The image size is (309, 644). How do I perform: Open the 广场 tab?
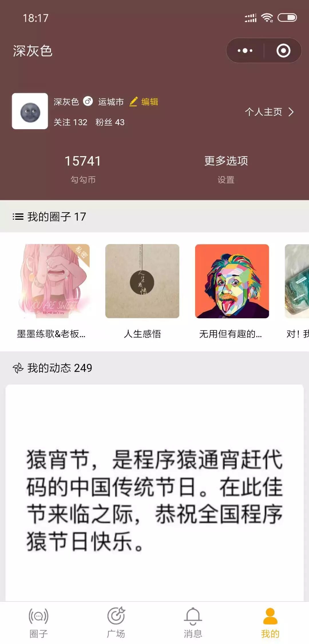click(x=116, y=622)
